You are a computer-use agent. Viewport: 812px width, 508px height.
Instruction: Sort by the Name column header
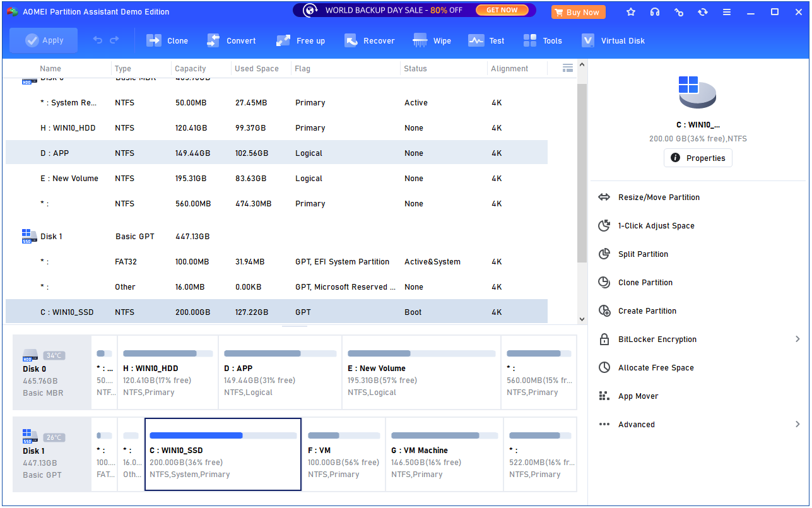[x=50, y=69]
